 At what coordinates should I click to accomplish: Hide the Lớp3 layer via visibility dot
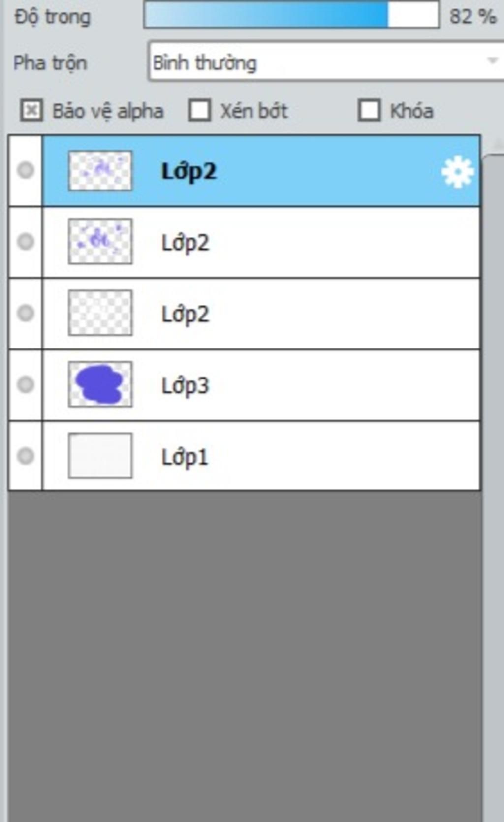pos(26,384)
